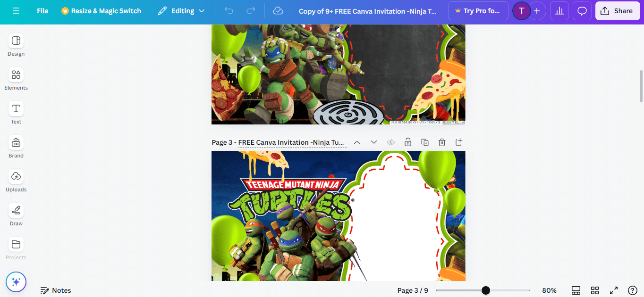Duplicate Page 3 using copy icon
644x297 pixels.
pyautogui.click(x=425, y=142)
